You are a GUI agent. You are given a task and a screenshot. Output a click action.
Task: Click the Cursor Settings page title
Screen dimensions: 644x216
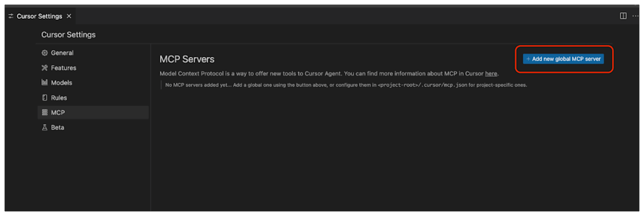click(x=68, y=35)
